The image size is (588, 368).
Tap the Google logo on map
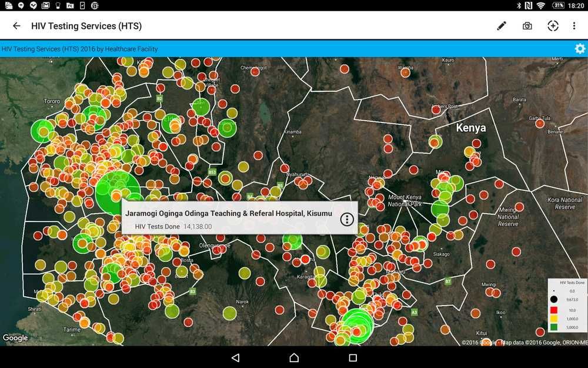15,338
